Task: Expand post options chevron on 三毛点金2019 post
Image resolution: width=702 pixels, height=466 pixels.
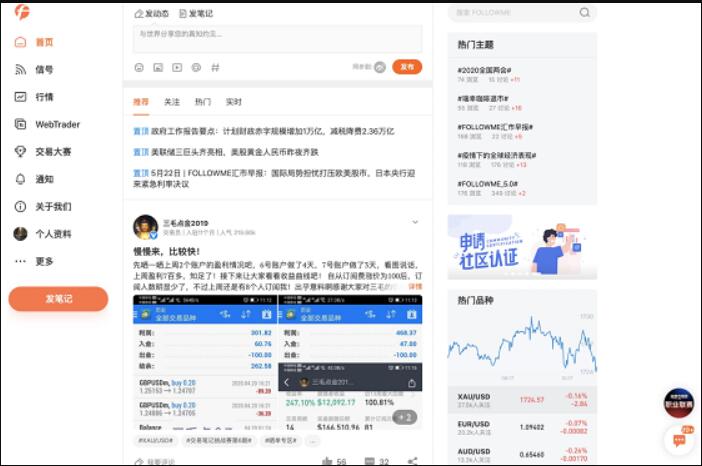Action: pyautogui.click(x=415, y=222)
